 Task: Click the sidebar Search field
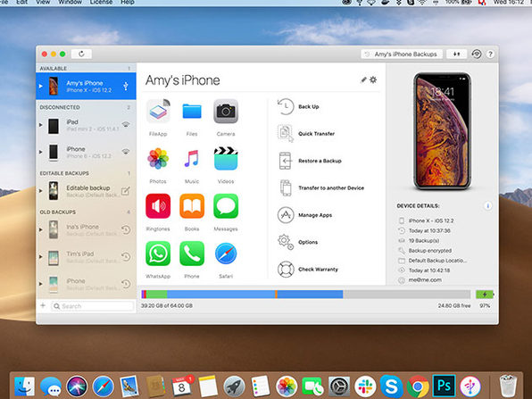click(x=92, y=306)
